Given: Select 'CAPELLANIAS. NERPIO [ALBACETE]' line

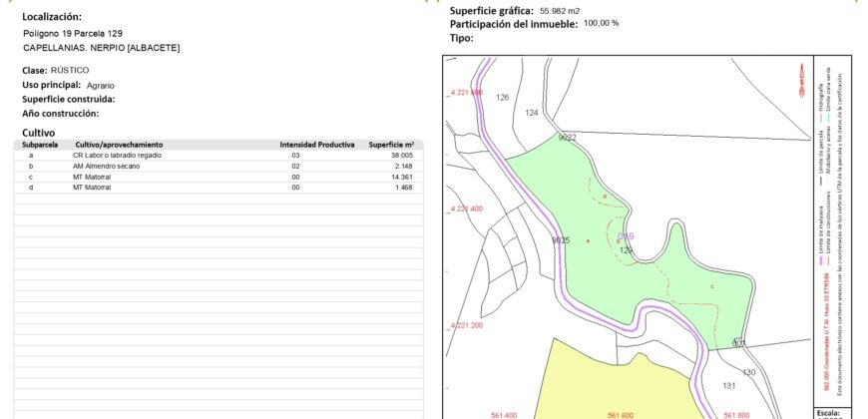Looking at the screenshot, I should click(x=102, y=48).
